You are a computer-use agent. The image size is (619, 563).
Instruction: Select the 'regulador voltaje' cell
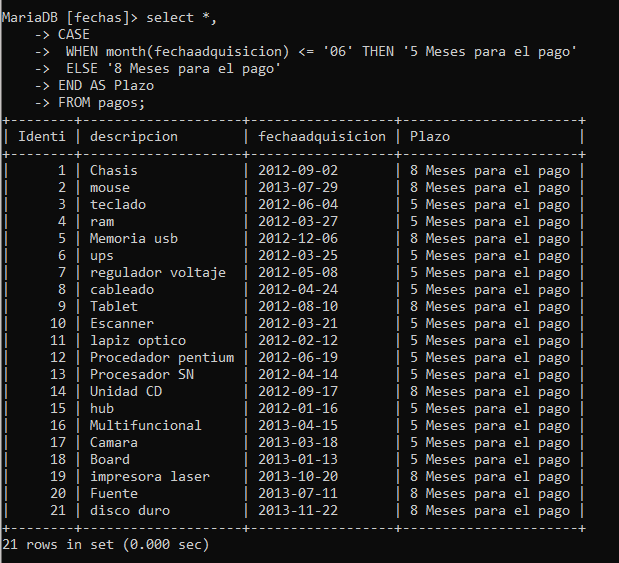(x=158, y=272)
